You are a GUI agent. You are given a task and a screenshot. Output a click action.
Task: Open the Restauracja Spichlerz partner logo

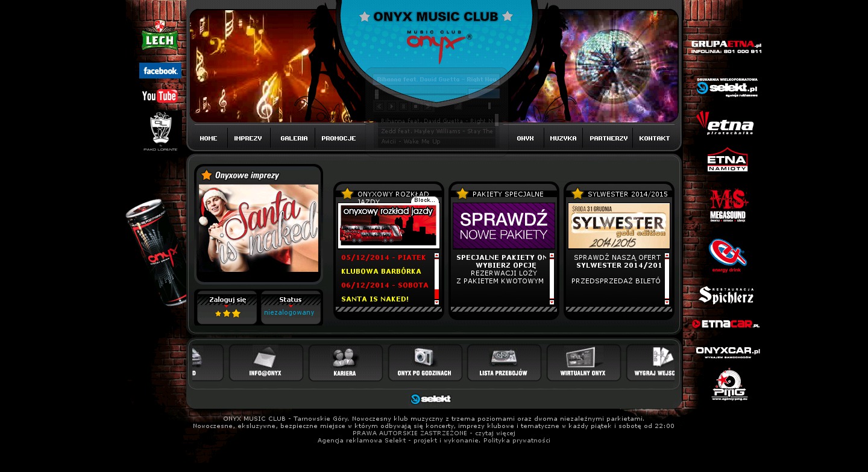point(726,295)
